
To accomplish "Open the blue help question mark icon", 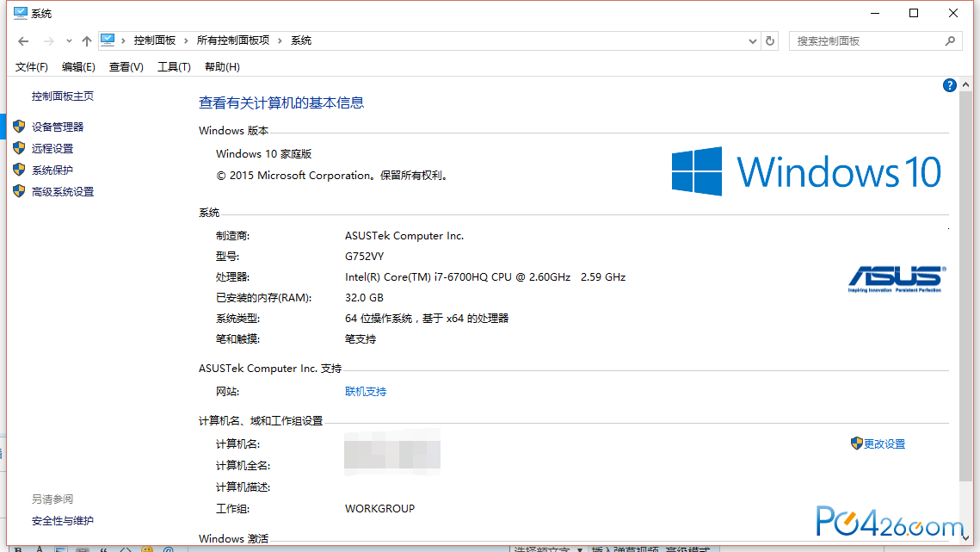I will click(949, 86).
